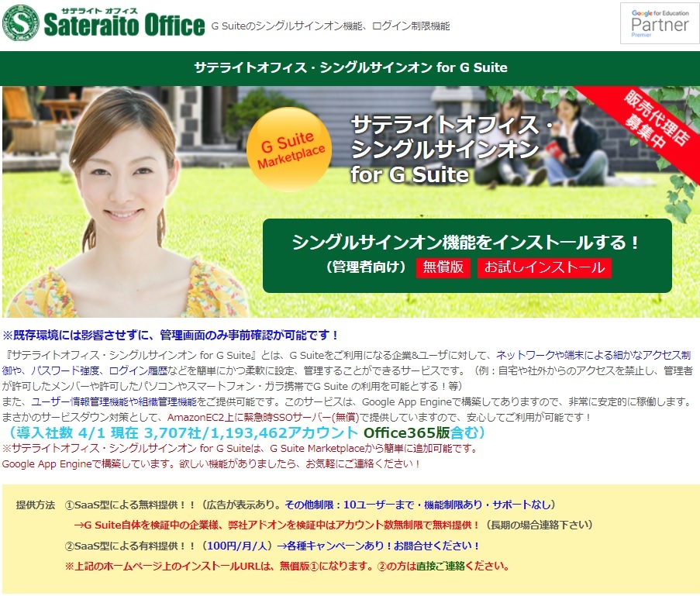The width and height of the screenshot is (700, 596).
Task: Click the お試しインストール red button
Action: click(544, 267)
